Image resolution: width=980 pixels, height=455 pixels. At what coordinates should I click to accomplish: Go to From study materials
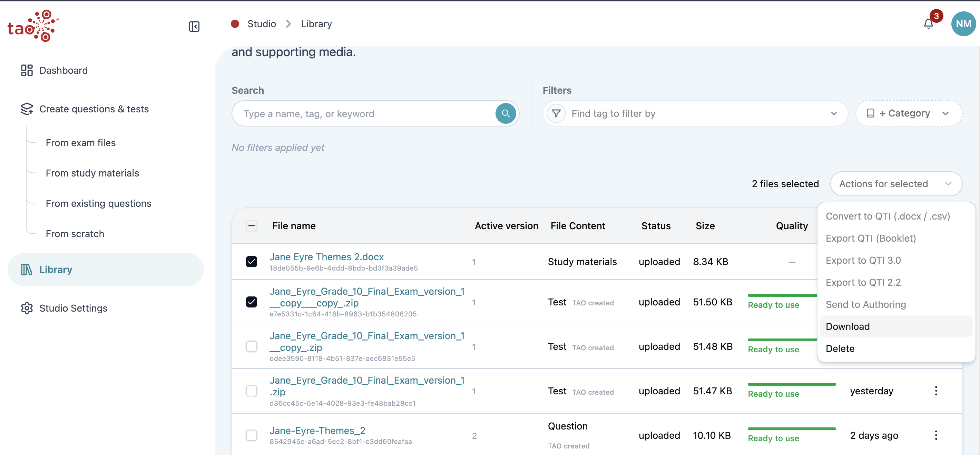[92, 173]
